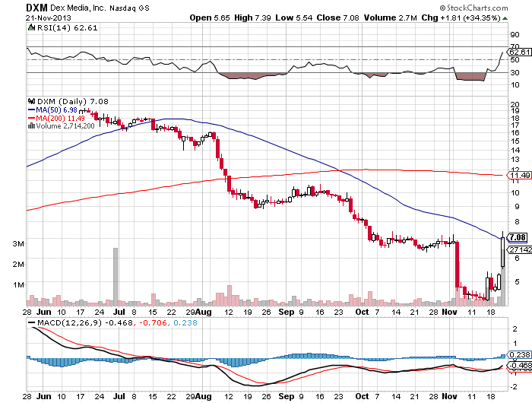The width and height of the screenshot is (532, 403).
Task: Click the 90 label on RSI axis
Action: [x=515, y=35]
